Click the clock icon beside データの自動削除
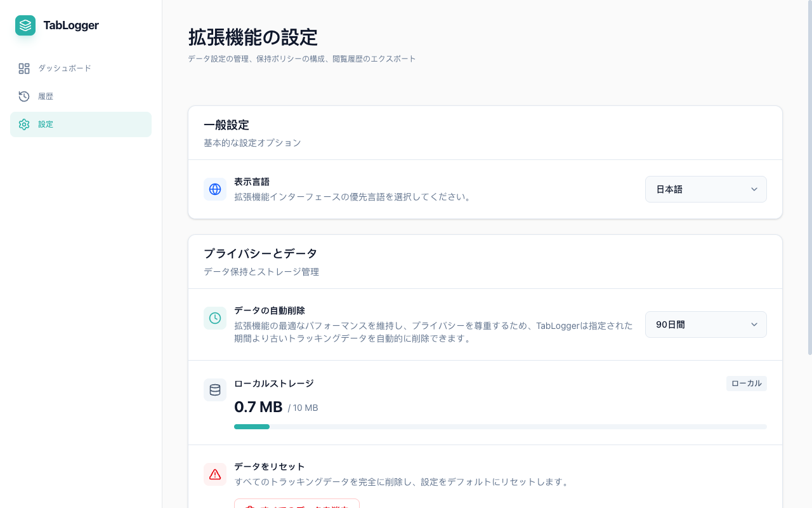The width and height of the screenshot is (812, 508). tap(215, 318)
